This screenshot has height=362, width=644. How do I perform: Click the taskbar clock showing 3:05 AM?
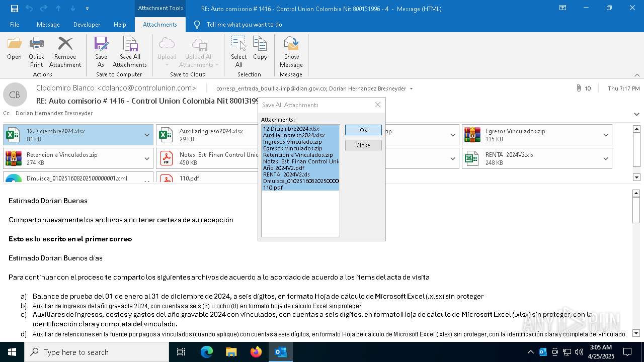click(601, 352)
